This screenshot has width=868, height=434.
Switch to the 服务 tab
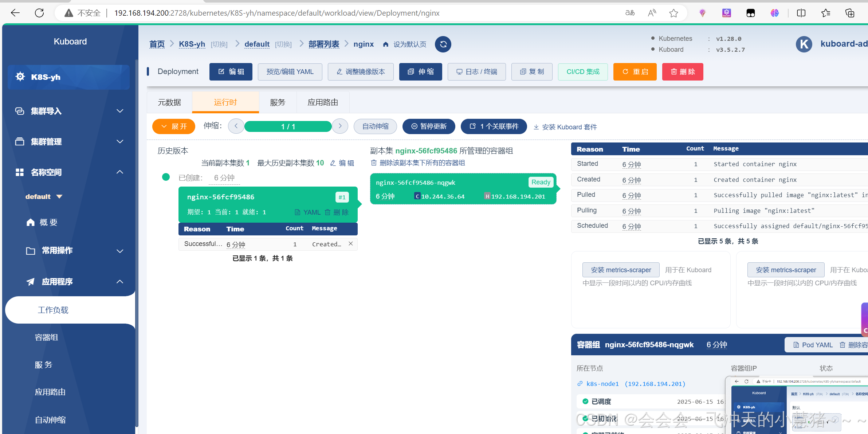[278, 102]
